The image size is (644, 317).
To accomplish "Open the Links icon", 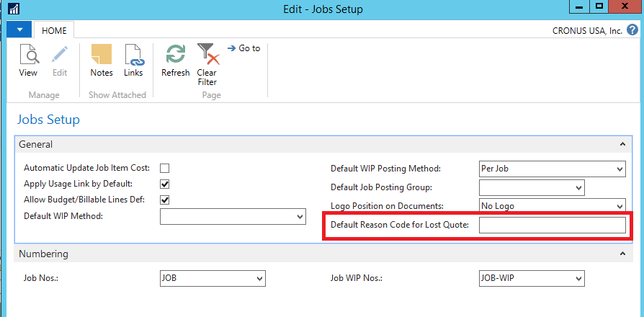I will pyautogui.click(x=133, y=55).
